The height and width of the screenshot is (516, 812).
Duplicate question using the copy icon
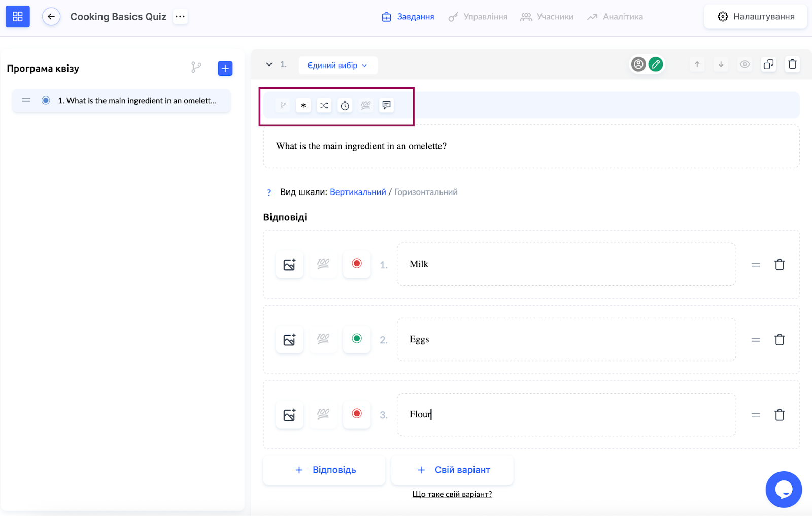768,64
